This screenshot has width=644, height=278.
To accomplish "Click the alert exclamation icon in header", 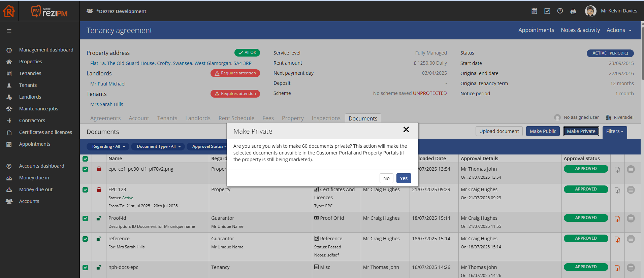I will (x=560, y=11).
